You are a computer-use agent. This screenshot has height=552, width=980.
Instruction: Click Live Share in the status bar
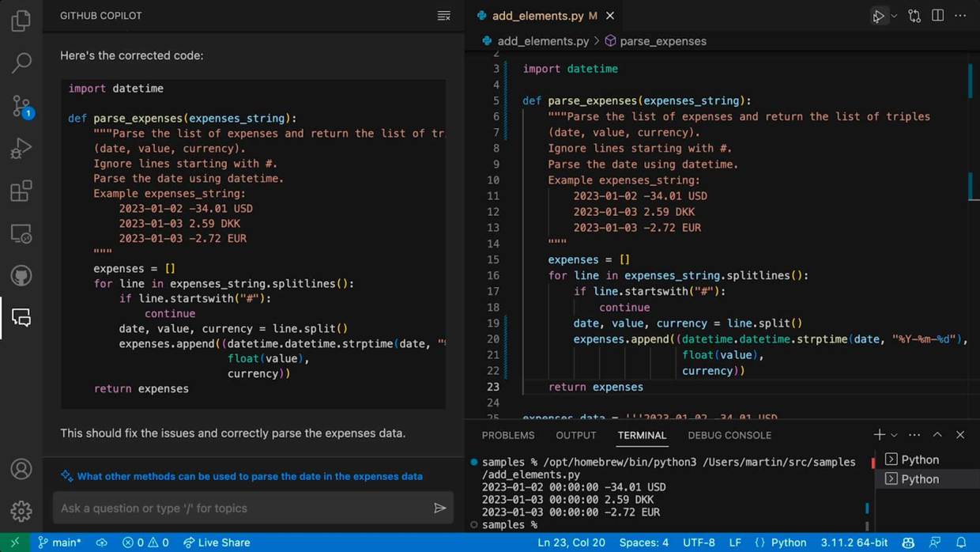pyautogui.click(x=217, y=543)
